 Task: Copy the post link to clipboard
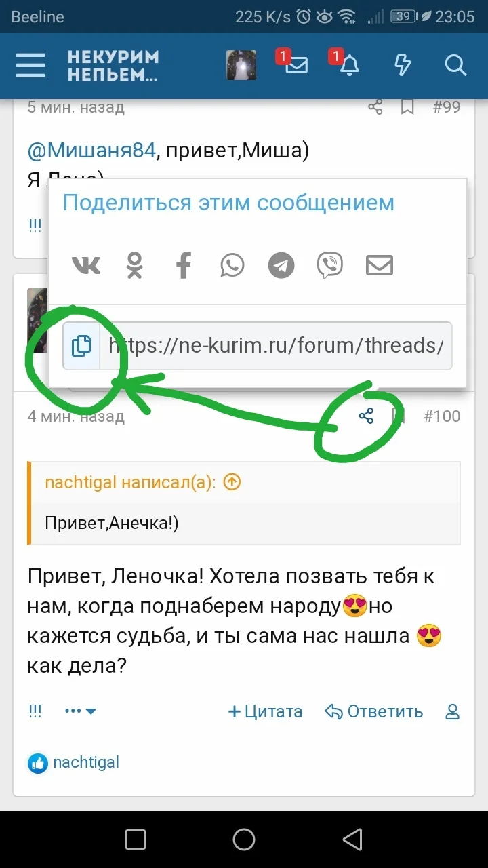pyautogui.click(x=81, y=346)
